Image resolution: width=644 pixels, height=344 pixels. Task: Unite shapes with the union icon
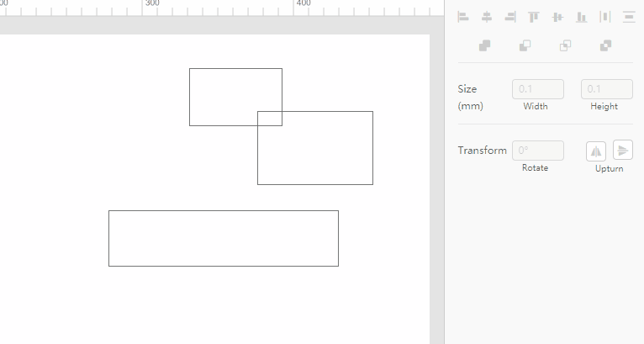(484, 45)
